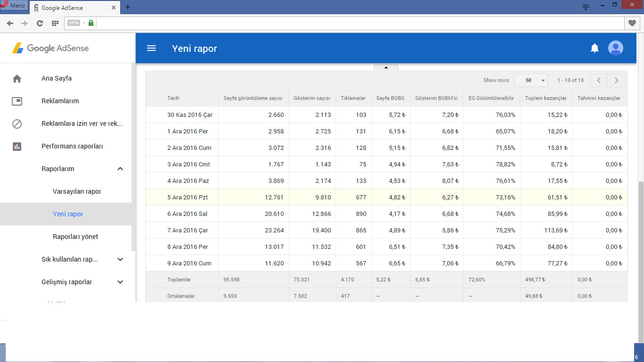Image resolution: width=644 pixels, height=362 pixels.
Task: Reload the page in browser toolbar
Action: click(40, 23)
